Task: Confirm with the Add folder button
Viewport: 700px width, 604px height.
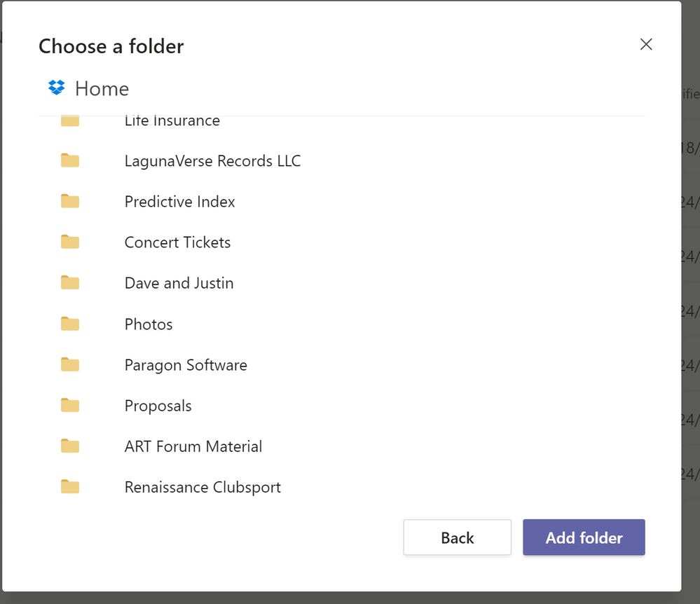Action: point(584,537)
